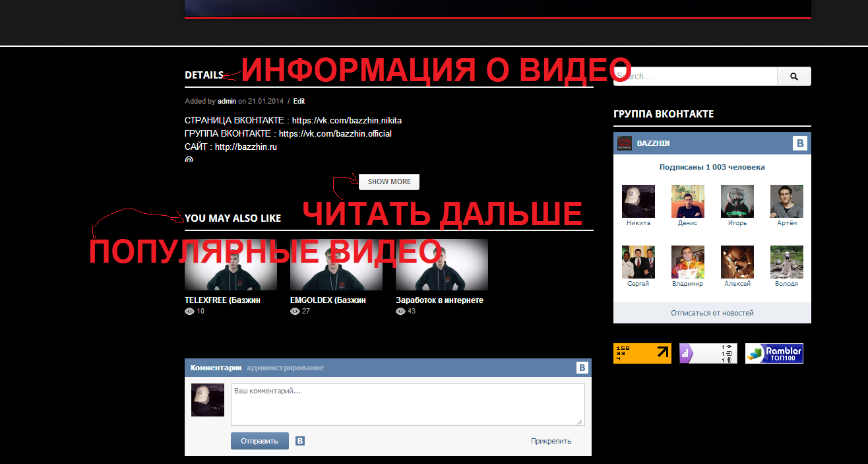This screenshot has width=868, height=464.
Task: Click views eye icon under EMGOLDEX video
Action: coord(295,312)
